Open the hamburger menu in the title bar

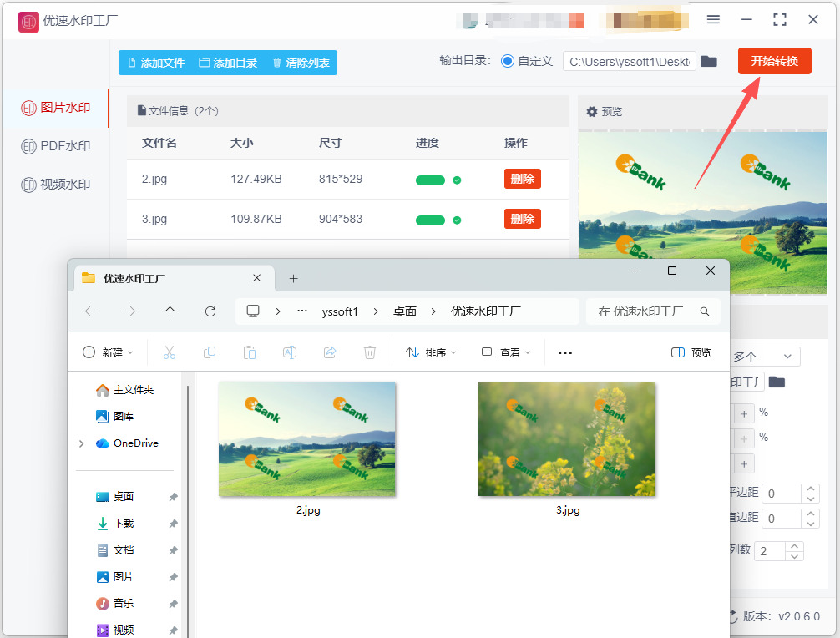click(713, 20)
